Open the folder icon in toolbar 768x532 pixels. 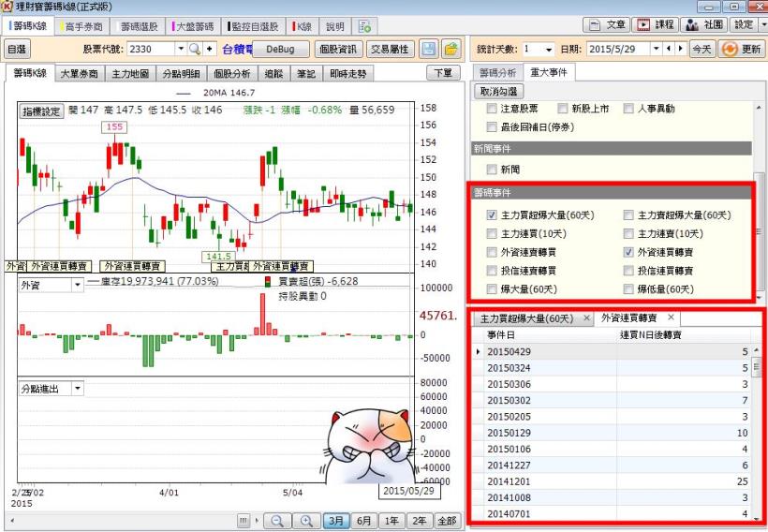coord(451,49)
